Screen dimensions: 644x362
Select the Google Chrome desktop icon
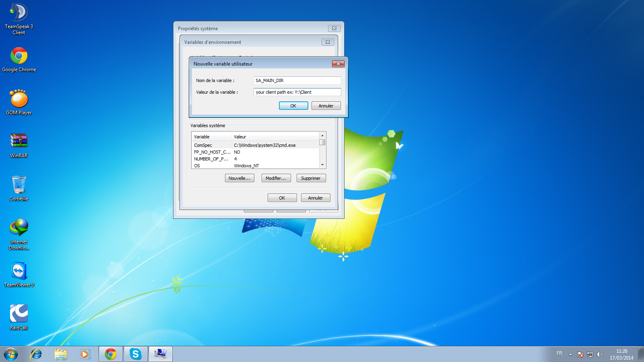[19, 60]
